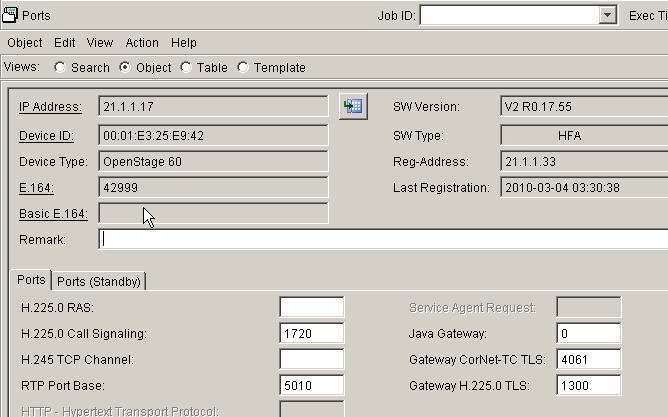Select the Object view radio button
Image resolution: width=668 pixels, height=417 pixels.
point(125,67)
